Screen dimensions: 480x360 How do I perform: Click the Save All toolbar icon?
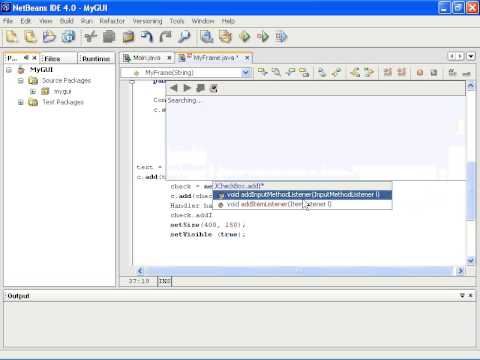click(x=68, y=36)
